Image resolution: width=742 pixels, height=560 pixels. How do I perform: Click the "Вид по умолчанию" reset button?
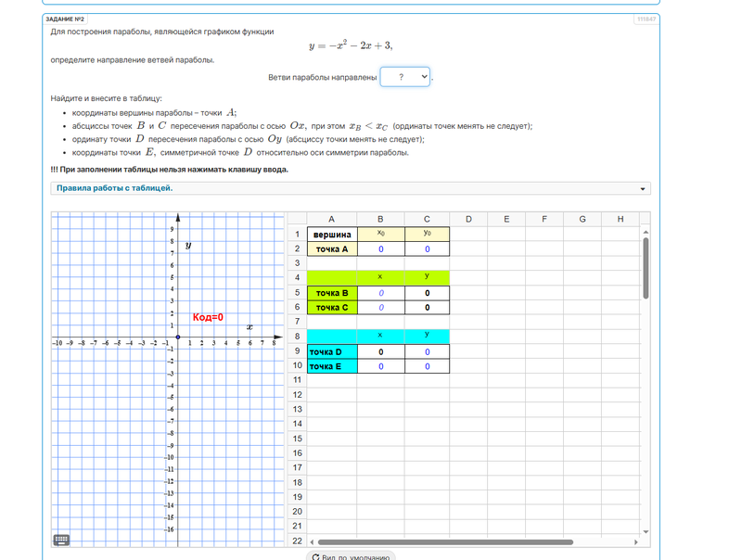coord(350,557)
